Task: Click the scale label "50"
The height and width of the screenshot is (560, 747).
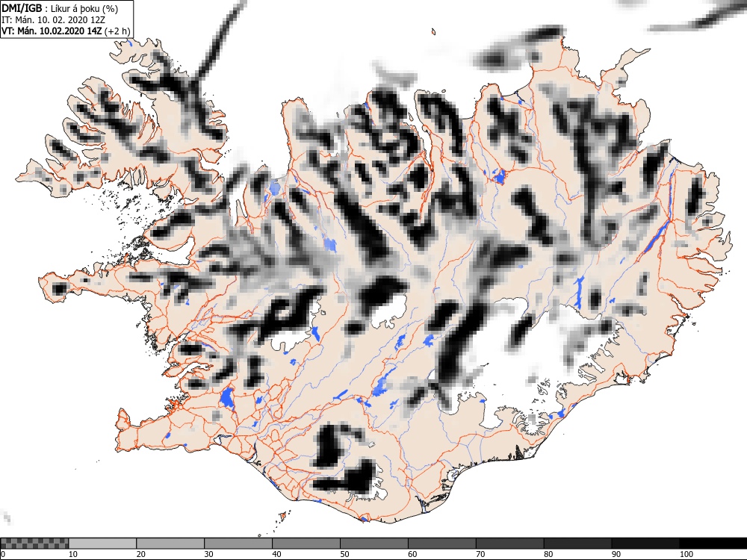Action: [x=344, y=554]
